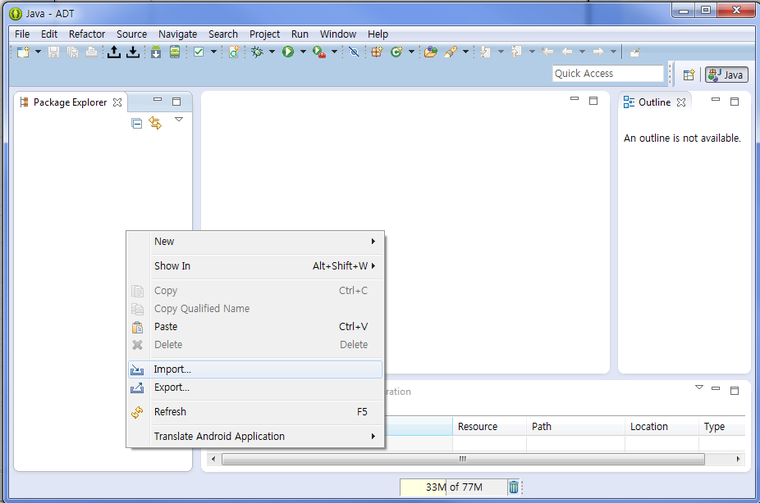The width and height of the screenshot is (760, 503).
Task: Open the Run dropdown arrow
Action: pyautogui.click(x=303, y=51)
